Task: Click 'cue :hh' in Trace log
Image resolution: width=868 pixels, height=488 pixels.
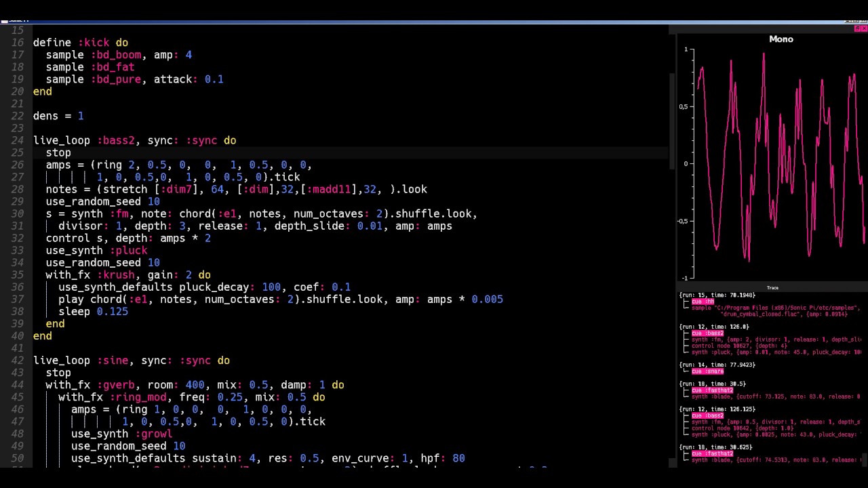Action: (x=703, y=302)
